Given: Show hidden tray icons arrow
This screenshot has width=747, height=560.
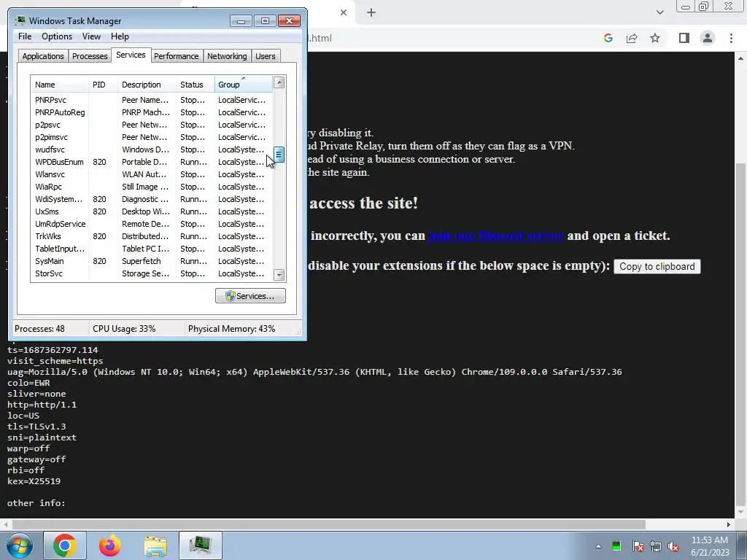Looking at the screenshot, I should pyautogui.click(x=598, y=546).
